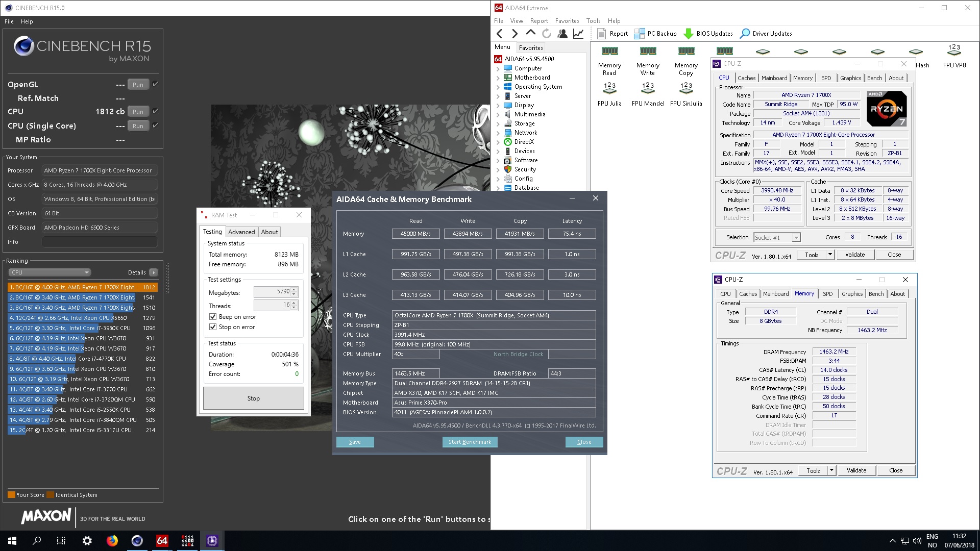Image resolution: width=980 pixels, height=551 pixels.
Task: Open Report from AIDA64 toolbar
Action: point(612,34)
